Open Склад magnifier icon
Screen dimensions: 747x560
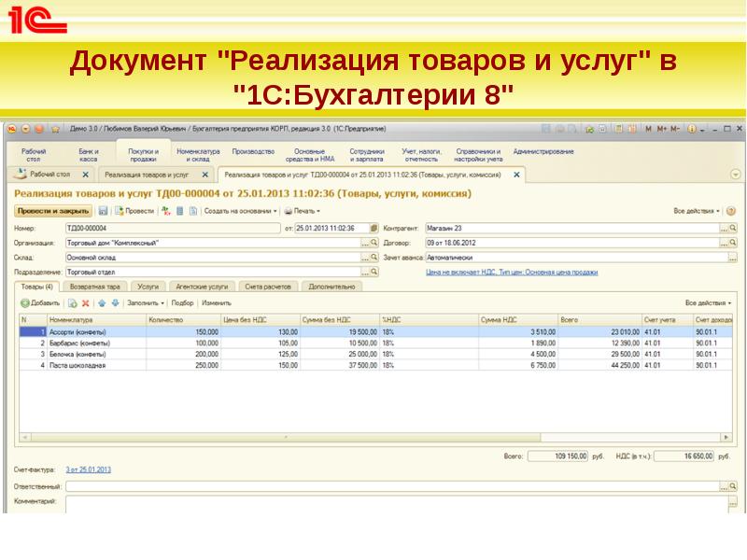click(374, 258)
